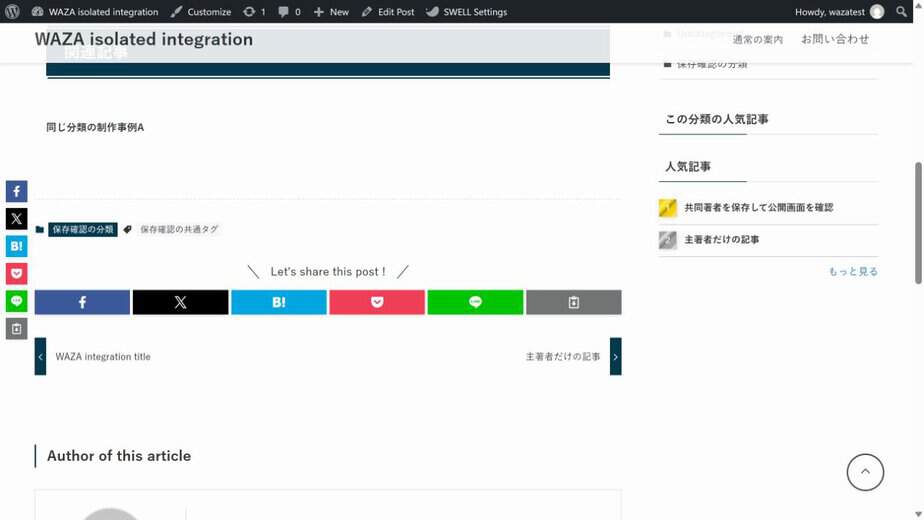Share via the floating X icon

[16, 219]
